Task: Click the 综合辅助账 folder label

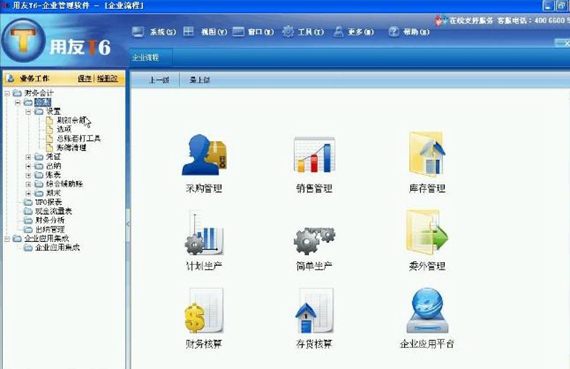Action: pyautogui.click(x=64, y=184)
